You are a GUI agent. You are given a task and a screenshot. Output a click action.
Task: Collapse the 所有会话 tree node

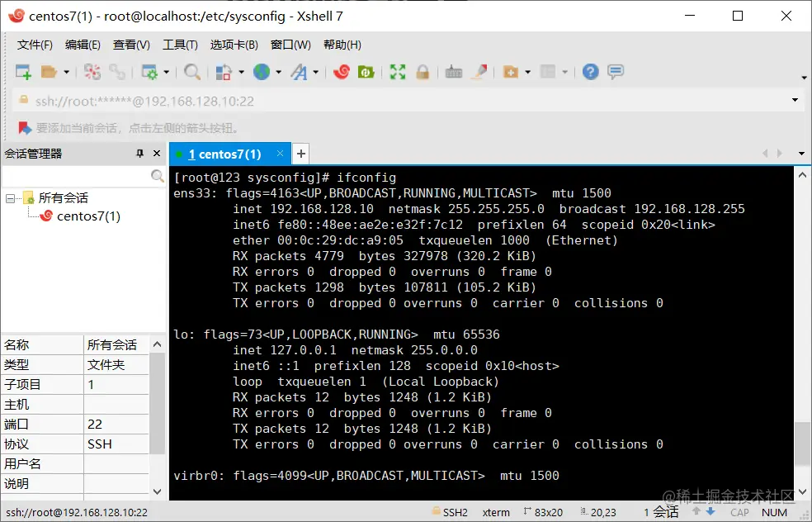click(10, 198)
